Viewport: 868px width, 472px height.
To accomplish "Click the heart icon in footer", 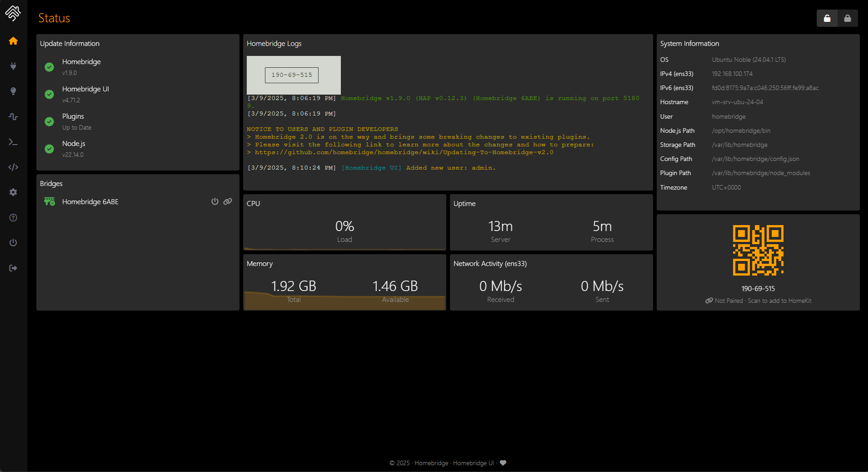I will [x=503, y=463].
